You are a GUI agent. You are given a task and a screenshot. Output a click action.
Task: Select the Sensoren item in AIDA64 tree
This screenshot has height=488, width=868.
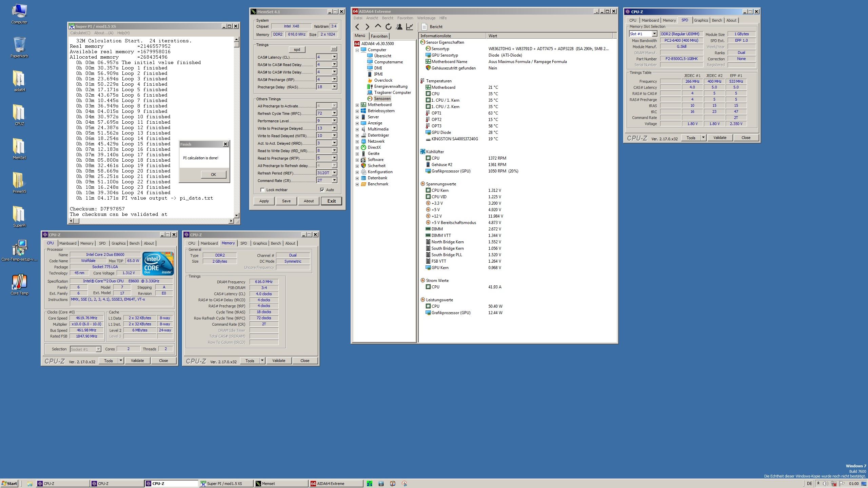coord(382,98)
